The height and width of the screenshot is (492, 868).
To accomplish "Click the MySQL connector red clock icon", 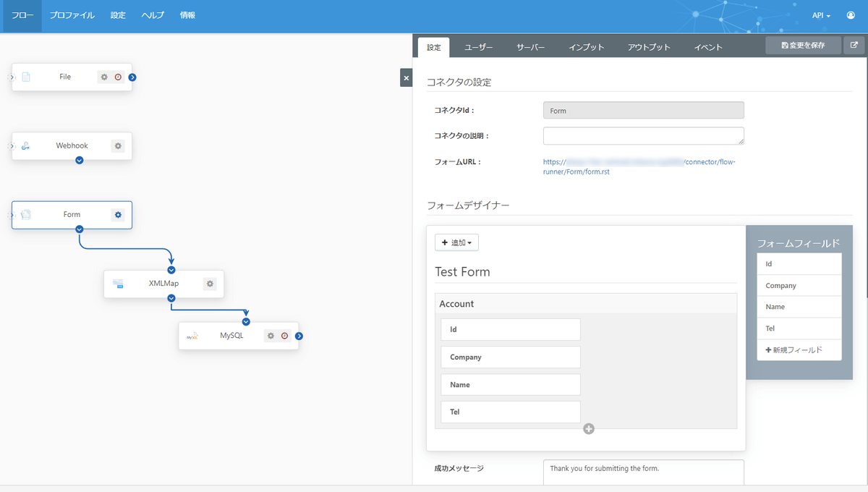I will pos(284,336).
